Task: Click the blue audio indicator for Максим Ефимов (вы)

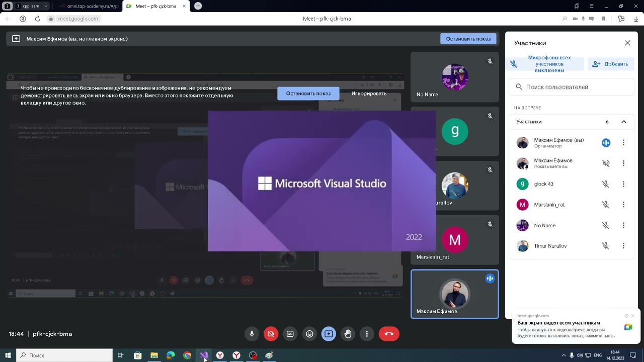Action: [606, 143]
